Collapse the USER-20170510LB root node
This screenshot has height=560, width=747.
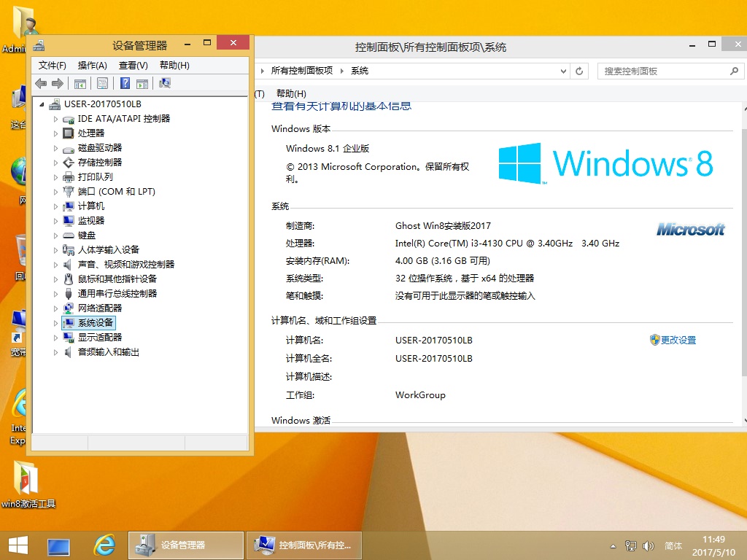click(x=42, y=104)
